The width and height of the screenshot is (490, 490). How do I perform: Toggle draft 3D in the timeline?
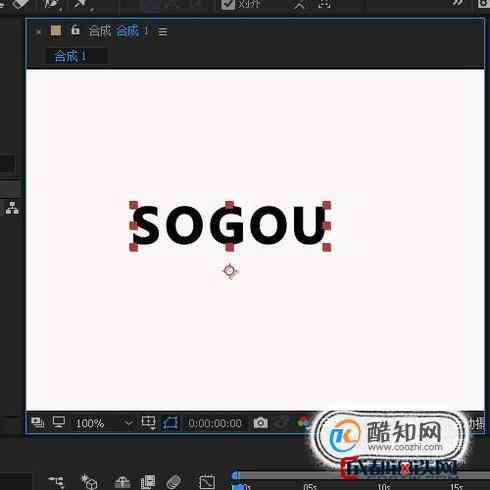pos(89,482)
